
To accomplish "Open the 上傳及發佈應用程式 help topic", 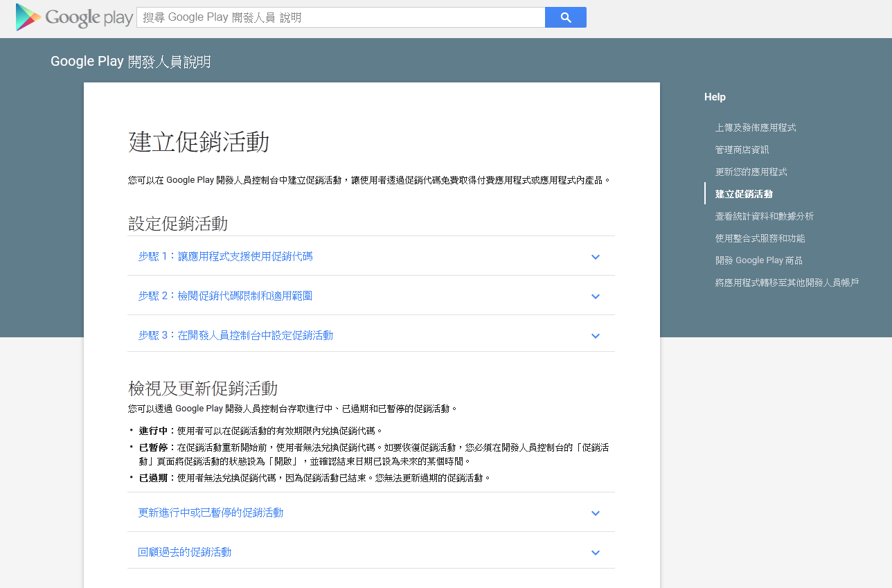I will pyautogui.click(x=755, y=127).
